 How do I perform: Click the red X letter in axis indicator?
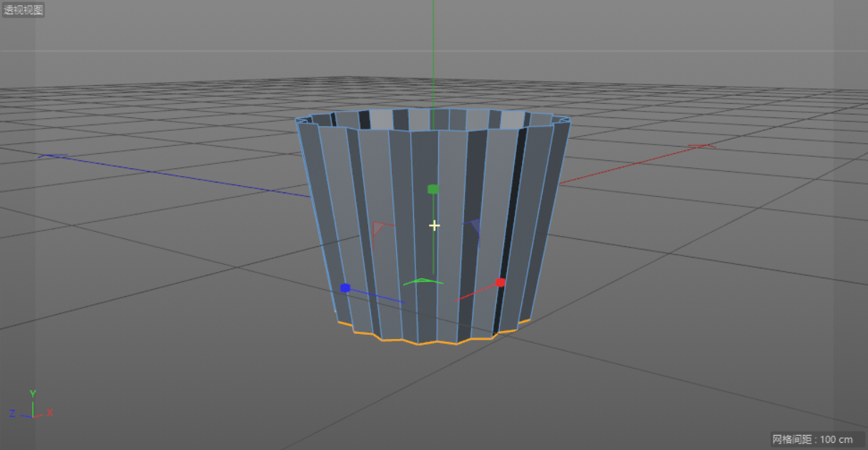click(50, 413)
